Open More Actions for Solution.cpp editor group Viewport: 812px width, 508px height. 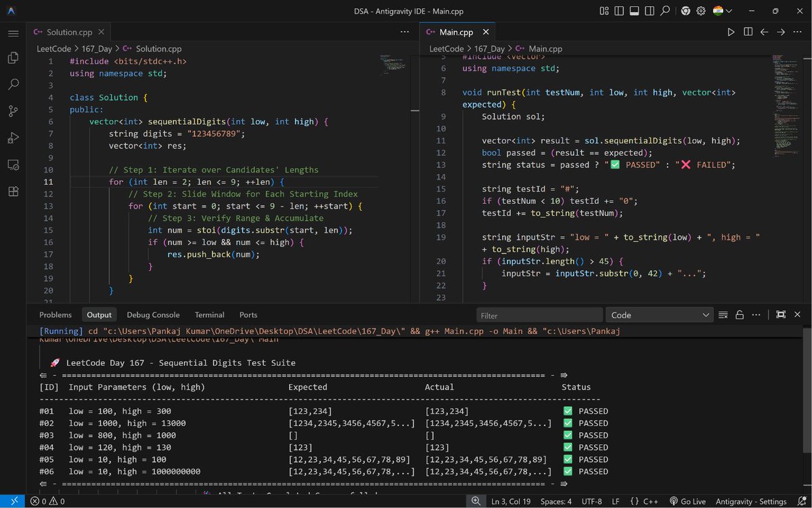click(x=405, y=32)
